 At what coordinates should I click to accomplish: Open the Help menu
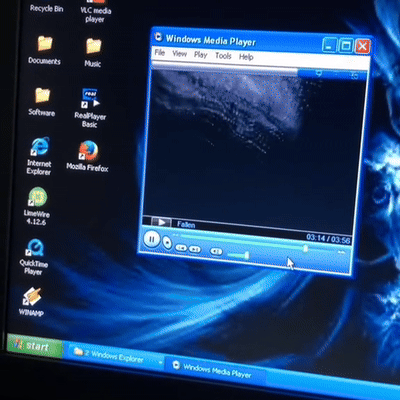(x=246, y=57)
